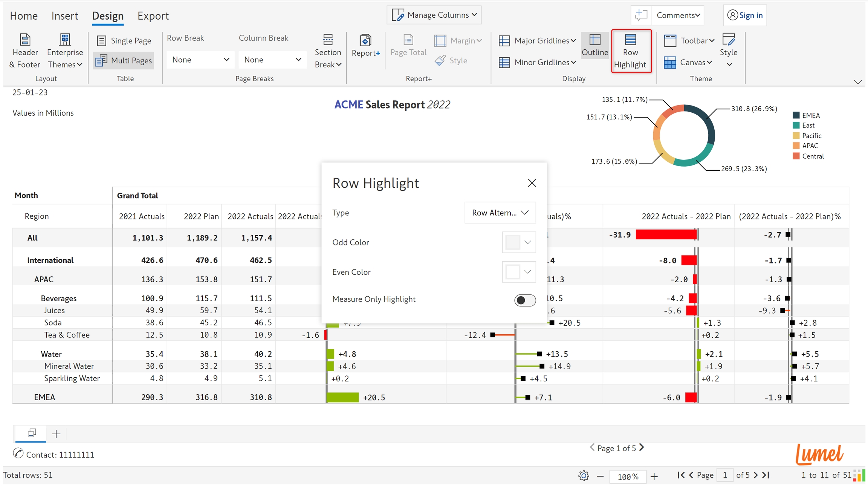Switch to the Export tab
The width and height of the screenshot is (868, 487).
[153, 16]
